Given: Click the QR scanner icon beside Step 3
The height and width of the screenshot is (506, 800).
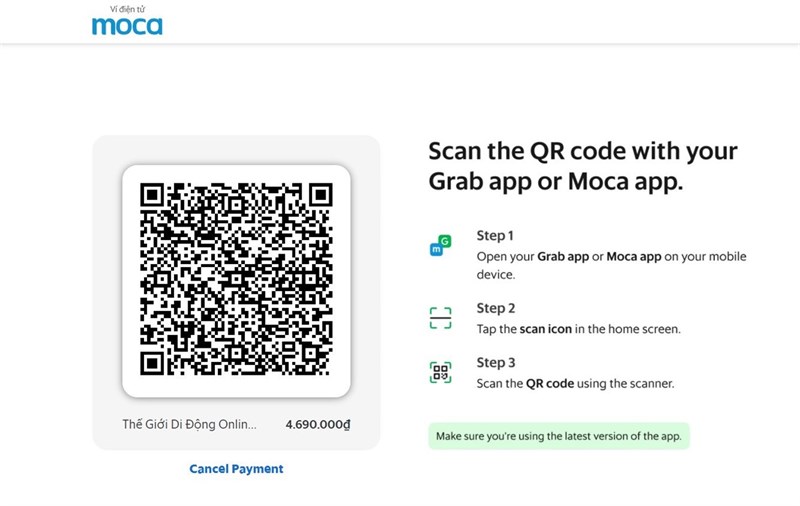Looking at the screenshot, I should 440,373.
